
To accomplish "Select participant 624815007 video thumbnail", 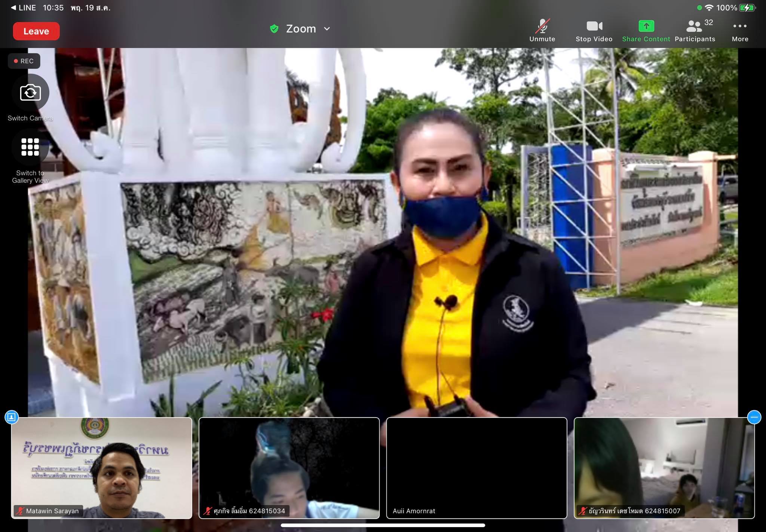I will tap(664, 468).
